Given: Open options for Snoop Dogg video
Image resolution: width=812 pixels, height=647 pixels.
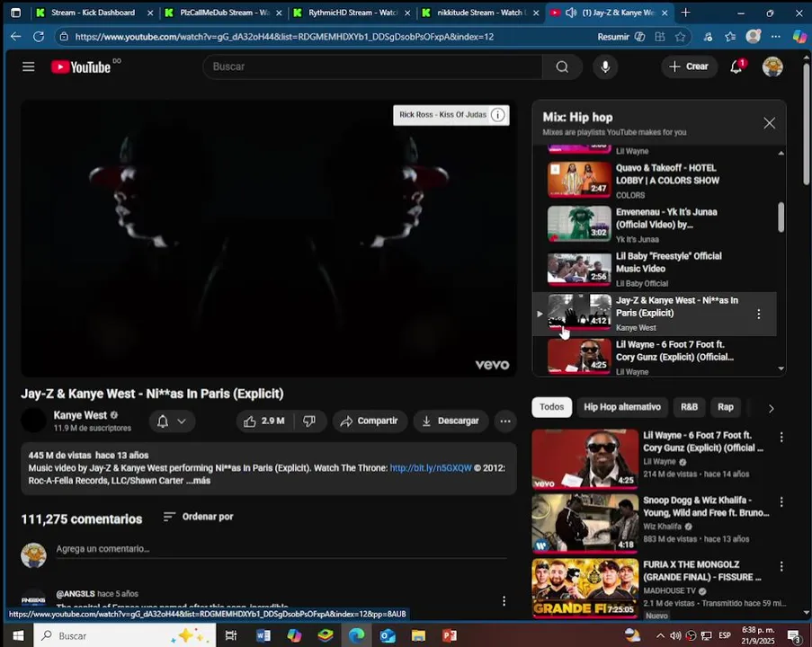Looking at the screenshot, I should click(x=781, y=501).
